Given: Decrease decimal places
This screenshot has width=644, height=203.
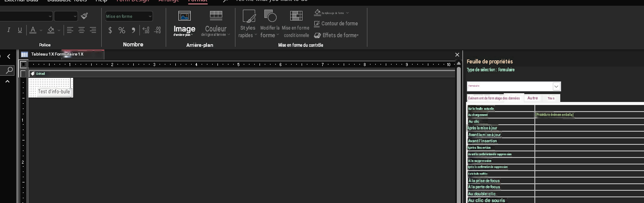Looking at the screenshot, I should [158, 30].
